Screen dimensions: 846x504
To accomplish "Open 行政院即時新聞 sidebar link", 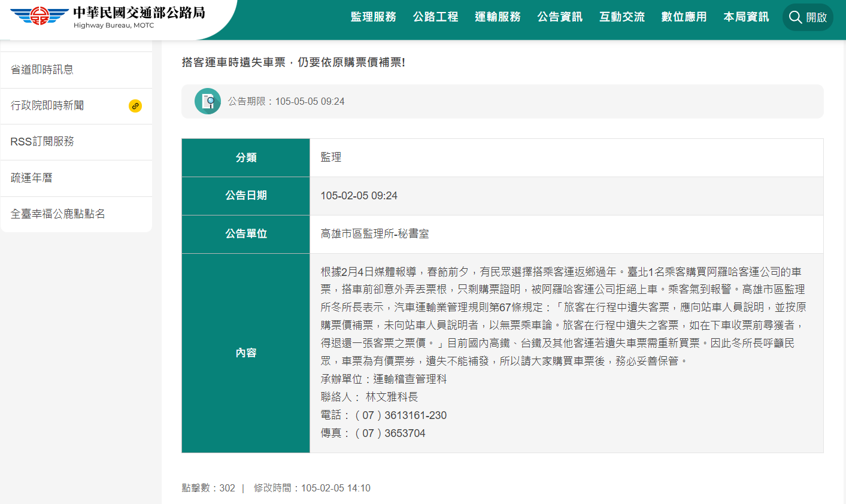I will click(x=76, y=106).
